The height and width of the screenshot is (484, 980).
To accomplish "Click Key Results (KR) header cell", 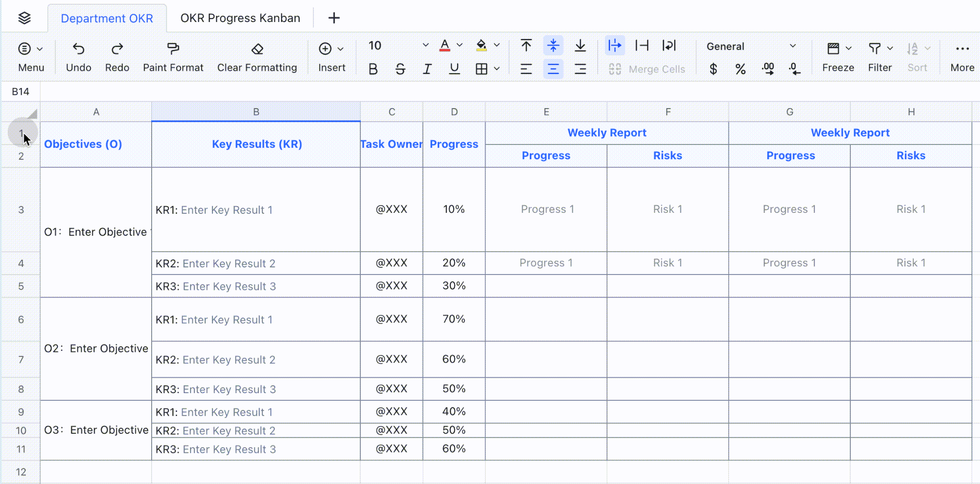I will click(x=256, y=144).
